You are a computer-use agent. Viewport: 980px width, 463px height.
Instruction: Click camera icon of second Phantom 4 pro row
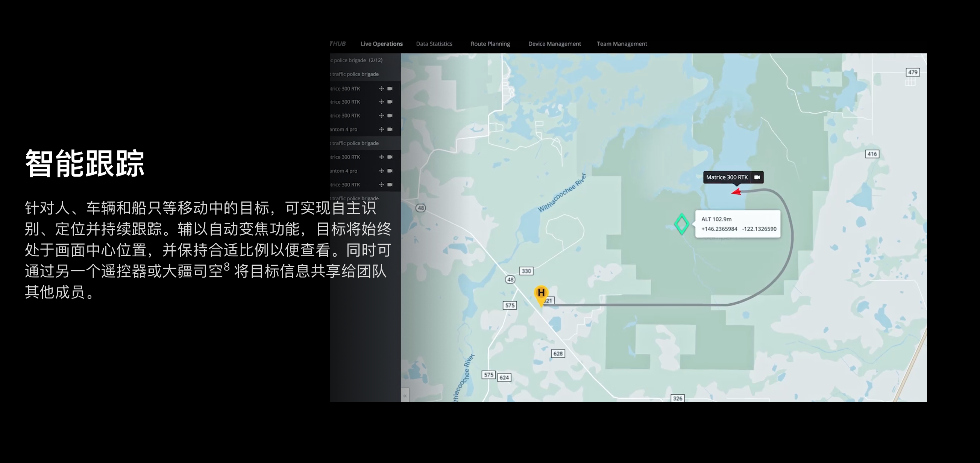point(390,171)
